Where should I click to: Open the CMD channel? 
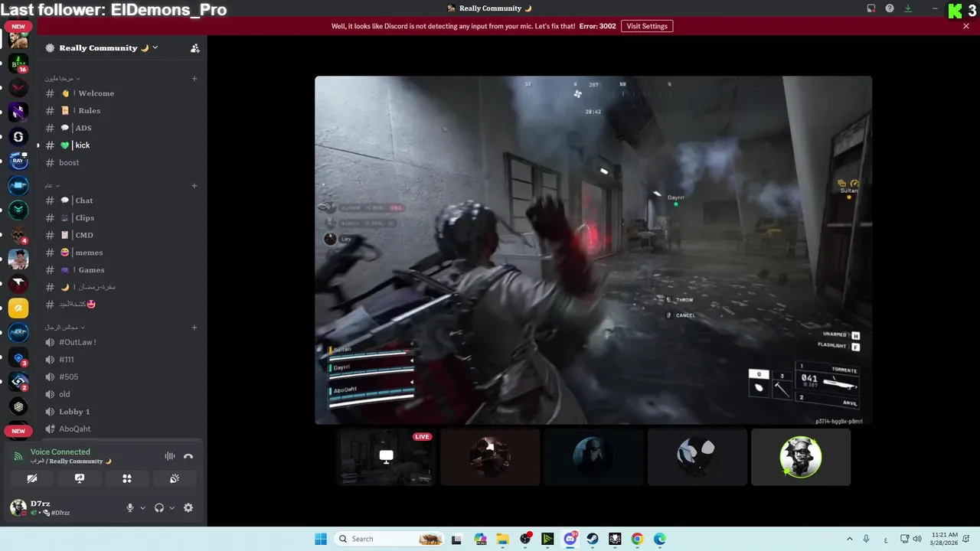click(121, 235)
